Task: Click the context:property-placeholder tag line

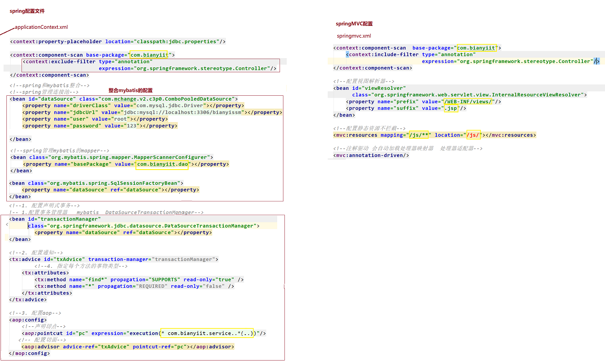Action: tap(118, 42)
